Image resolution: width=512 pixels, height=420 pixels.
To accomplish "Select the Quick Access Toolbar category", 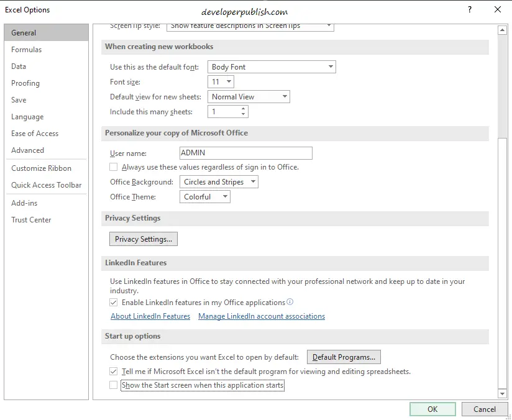I will click(46, 185).
